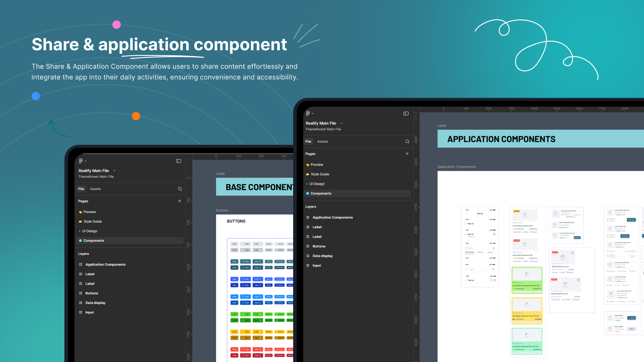Select a green Large button variant in the Buttons grid
Image resolution: width=644 pixels, height=362 pixels.
click(234, 314)
